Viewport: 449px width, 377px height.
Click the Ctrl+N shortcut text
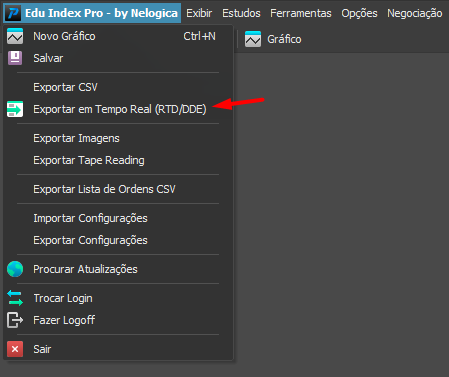[x=199, y=36]
